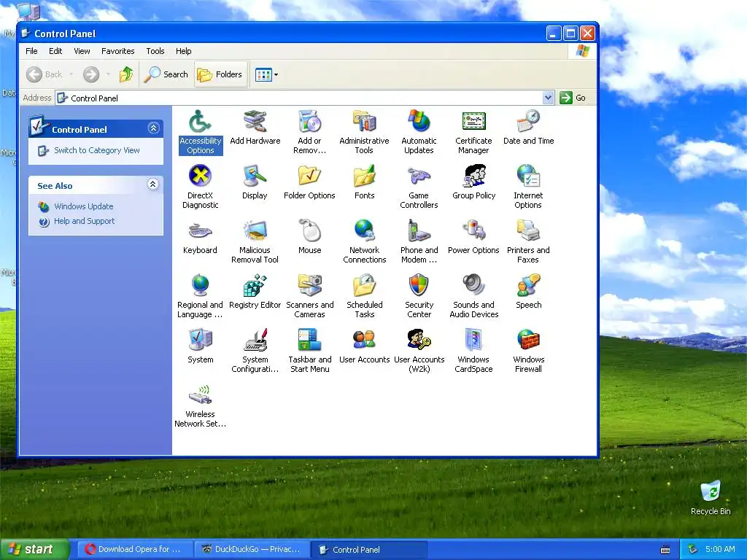Open the Speech icon
This screenshot has width=747, height=560.
pos(528,292)
